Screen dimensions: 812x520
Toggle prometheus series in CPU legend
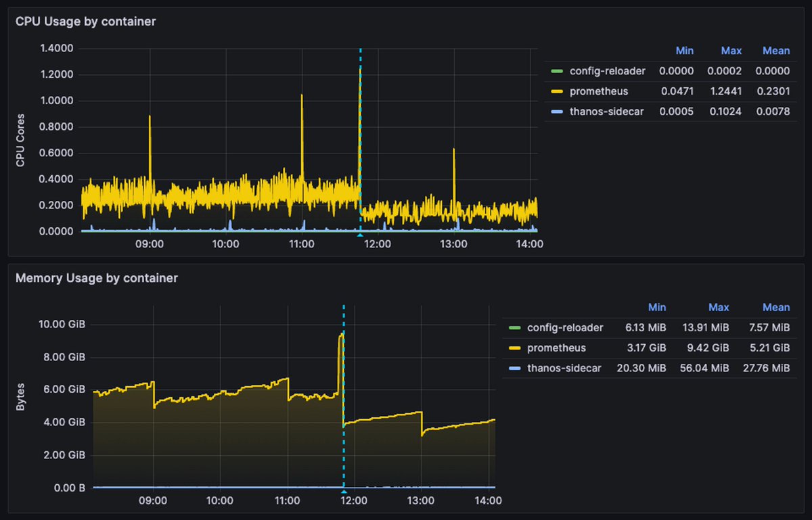click(599, 91)
